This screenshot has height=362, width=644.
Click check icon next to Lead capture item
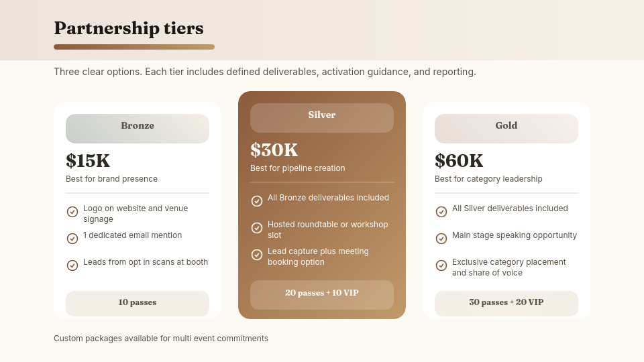click(x=257, y=255)
